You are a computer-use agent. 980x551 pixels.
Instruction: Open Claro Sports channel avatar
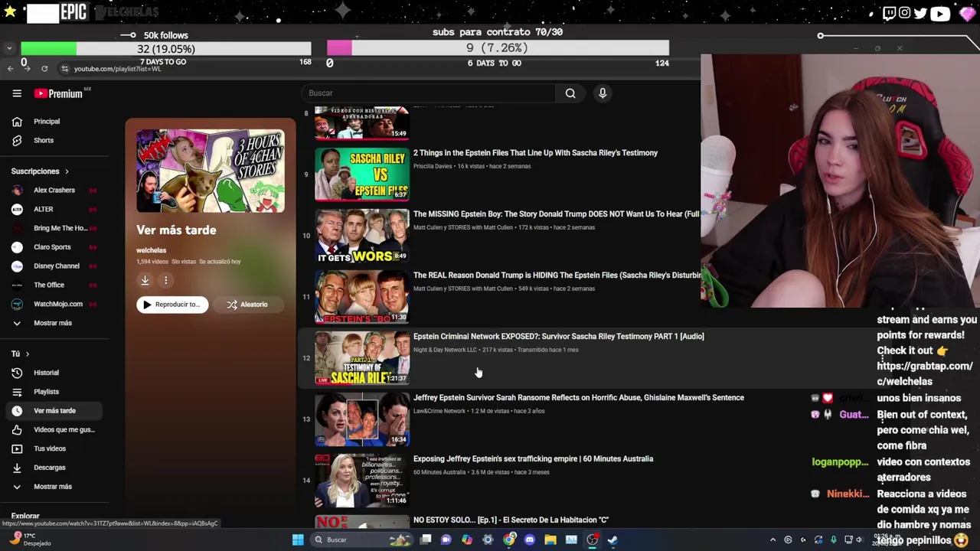pos(17,247)
